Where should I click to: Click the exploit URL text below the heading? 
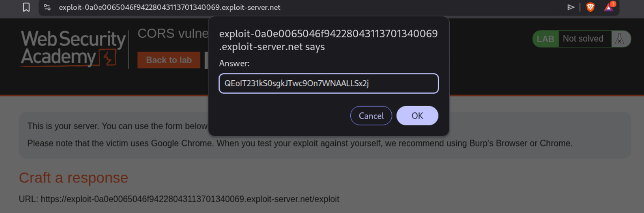(x=179, y=199)
